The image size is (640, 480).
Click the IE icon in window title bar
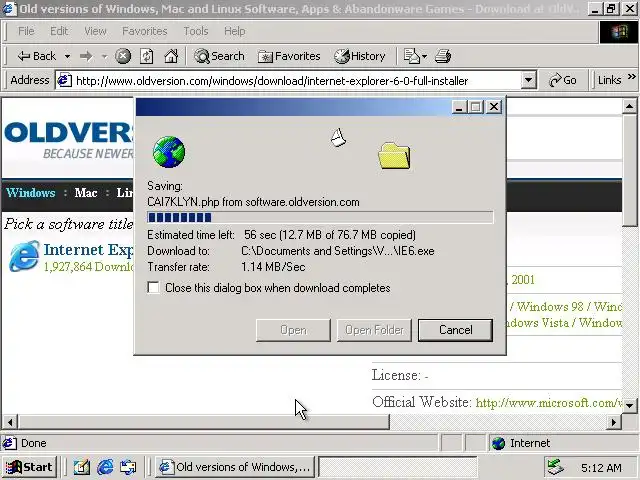(x=9, y=8)
